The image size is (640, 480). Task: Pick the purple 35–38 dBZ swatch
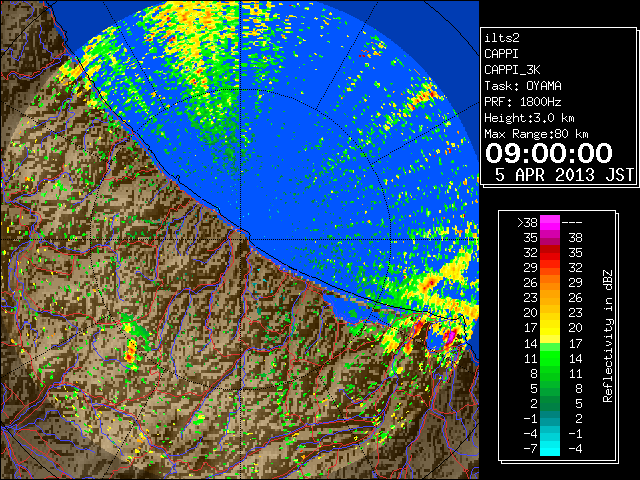[x=550, y=238]
